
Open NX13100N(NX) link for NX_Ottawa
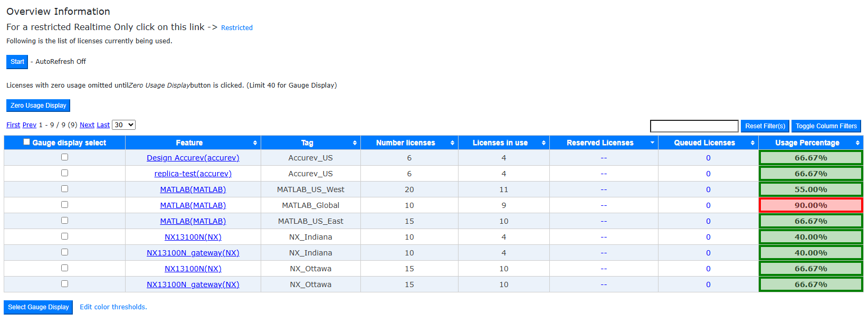click(193, 269)
